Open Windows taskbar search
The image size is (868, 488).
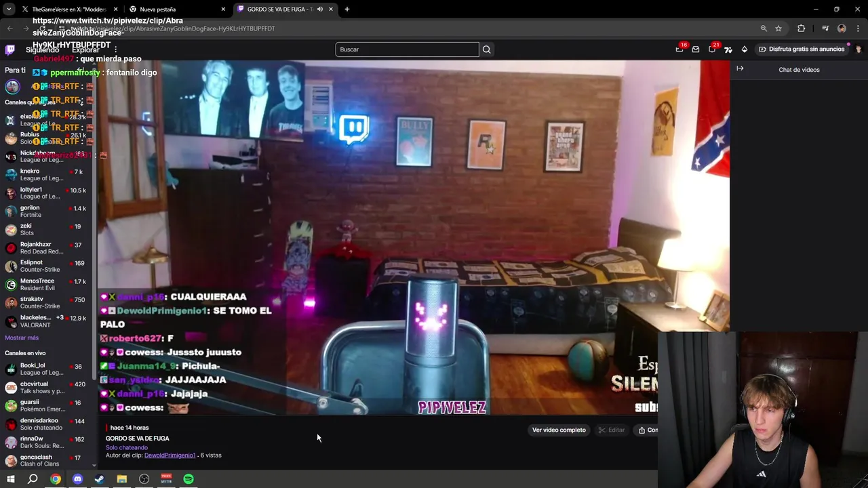[33, 479]
